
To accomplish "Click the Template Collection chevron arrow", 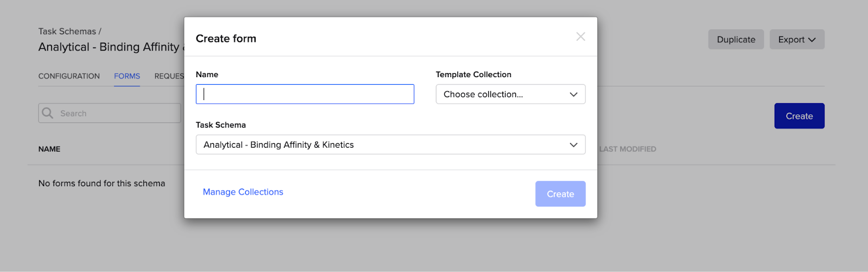I will (x=573, y=94).
